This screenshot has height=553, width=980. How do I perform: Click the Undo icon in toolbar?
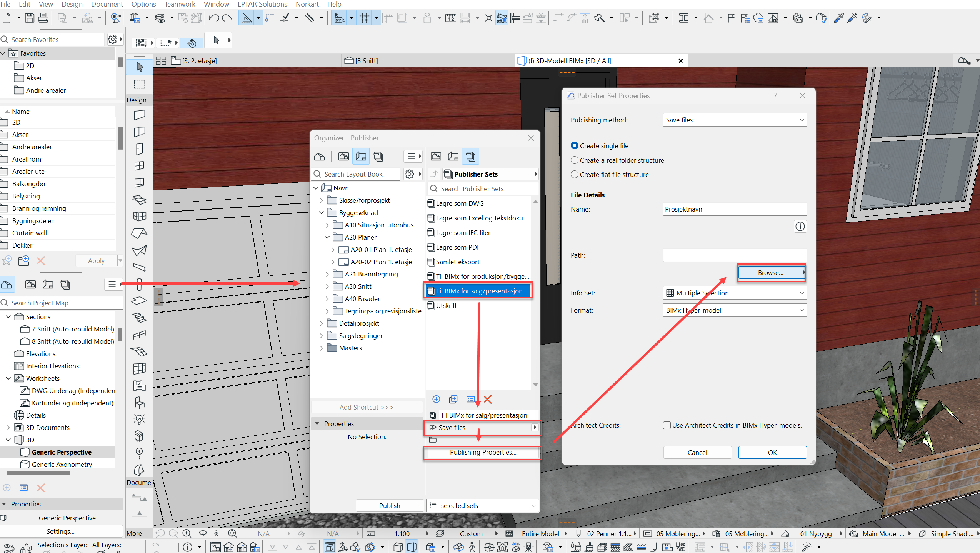[x=214, y=18]
